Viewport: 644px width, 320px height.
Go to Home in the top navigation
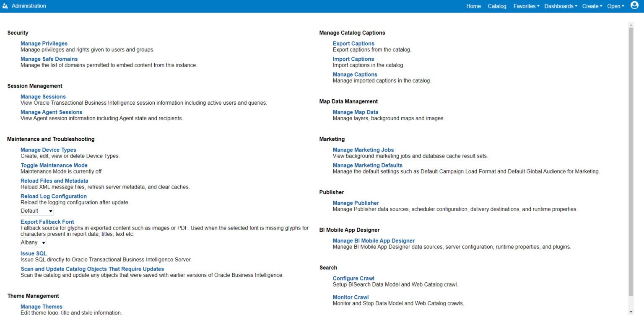point(473,6)
